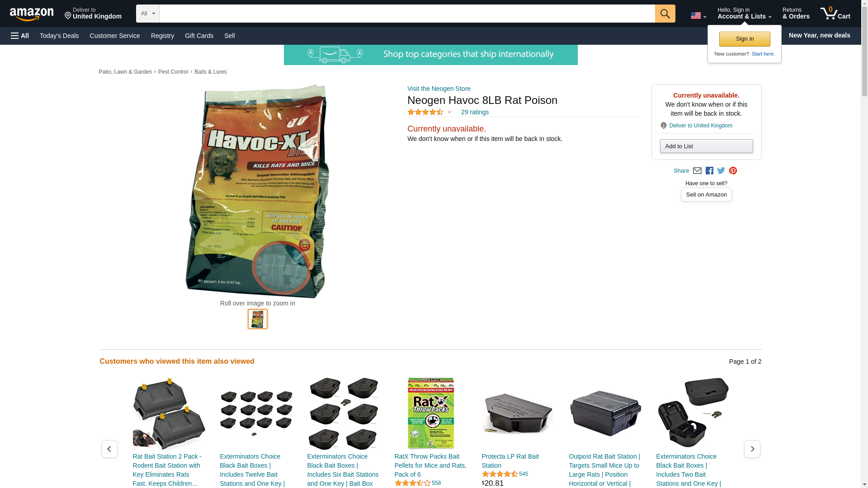Select the Havoc product image thumbnail
Screen dimensions: 868x488
(x=258, y=319)
